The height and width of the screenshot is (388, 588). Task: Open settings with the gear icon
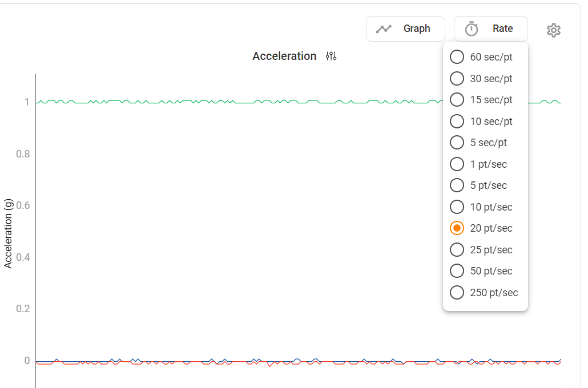tap(554, 30)
